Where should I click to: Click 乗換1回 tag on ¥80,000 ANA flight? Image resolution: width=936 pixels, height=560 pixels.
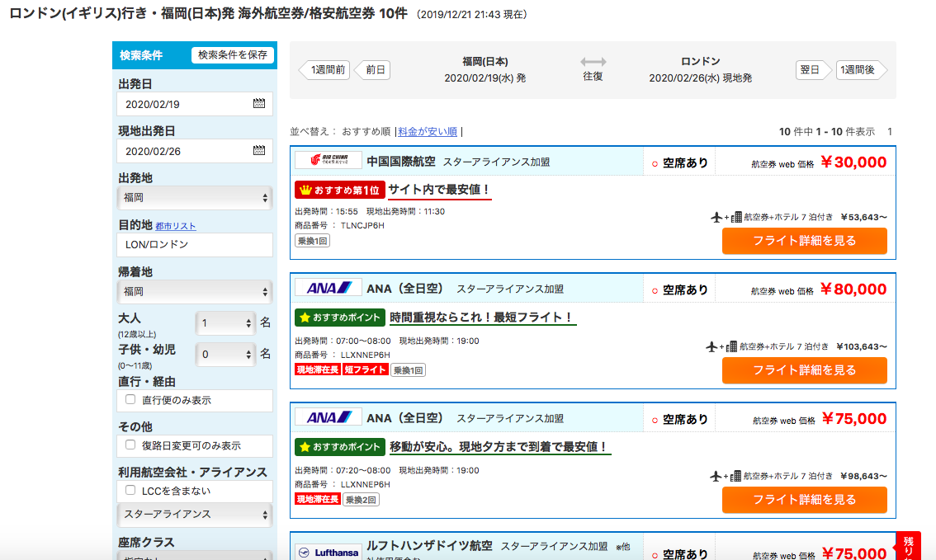[x=409, y=370]
